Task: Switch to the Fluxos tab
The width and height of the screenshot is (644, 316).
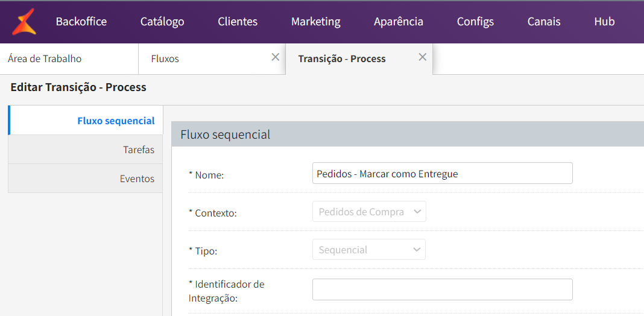Action: point(165,59)
